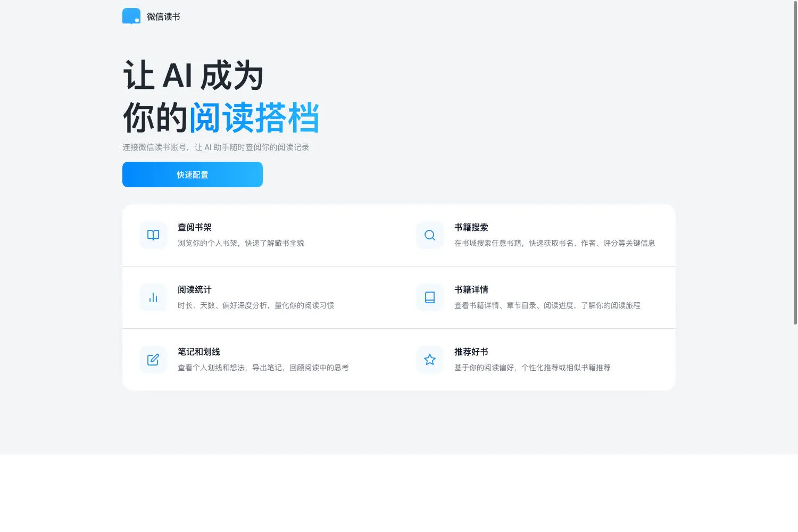The height and width of the screenshot is (532, 798).
Task: Click description 时长、天数、偏好深度分析
Action: click(x=256, y=305)
